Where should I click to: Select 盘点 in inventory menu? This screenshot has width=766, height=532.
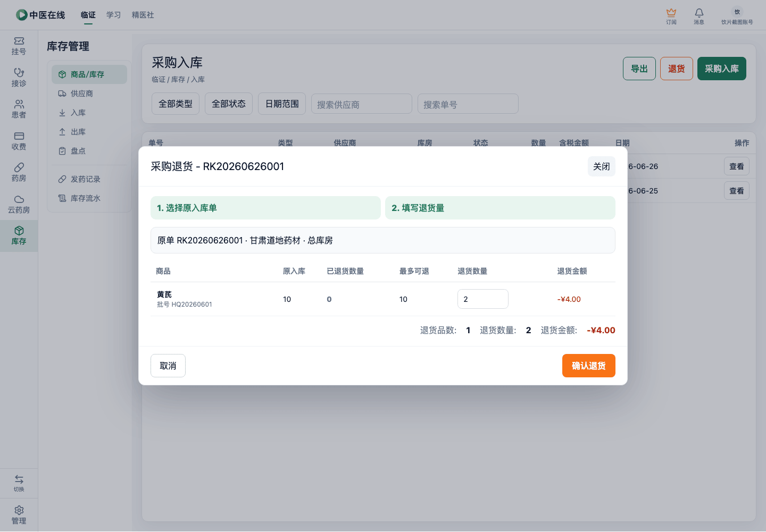coord(89,151)
